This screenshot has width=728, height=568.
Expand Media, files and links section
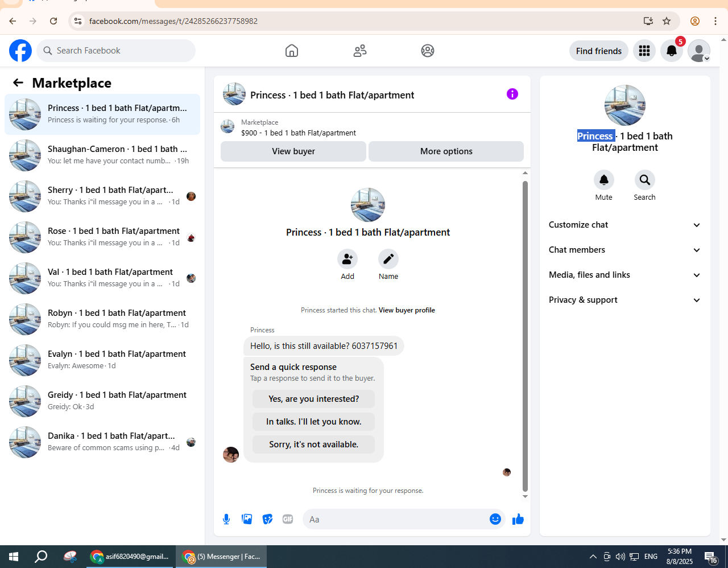(625, 275)
